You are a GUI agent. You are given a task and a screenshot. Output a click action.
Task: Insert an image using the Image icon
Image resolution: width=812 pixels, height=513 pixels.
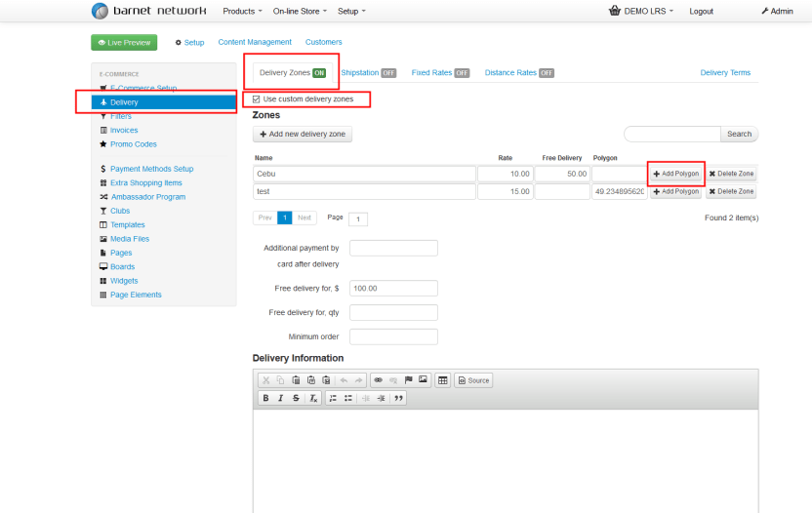423,380
